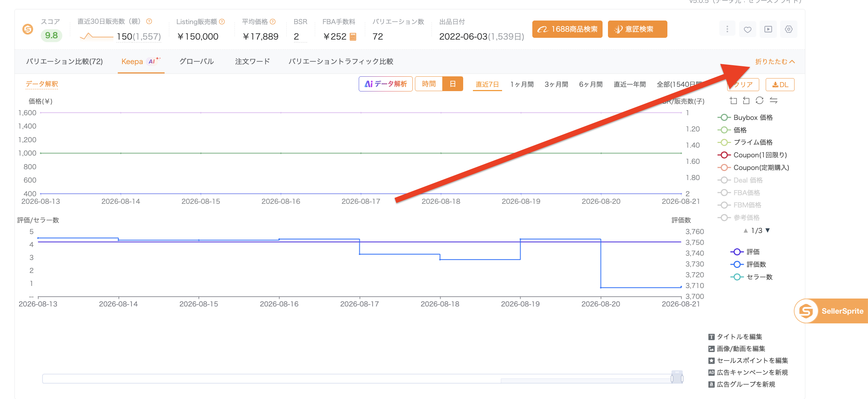
Task: Select the 直近一年間 time range
Action: 630,84
